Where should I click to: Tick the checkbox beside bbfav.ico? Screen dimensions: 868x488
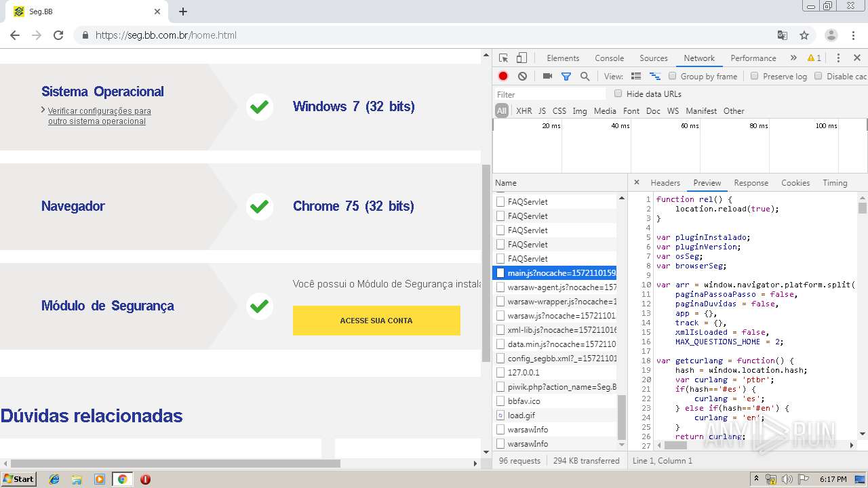500,401
